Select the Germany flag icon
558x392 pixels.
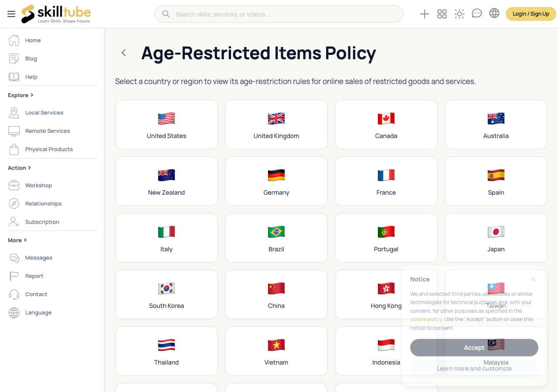tap(276, 175)
